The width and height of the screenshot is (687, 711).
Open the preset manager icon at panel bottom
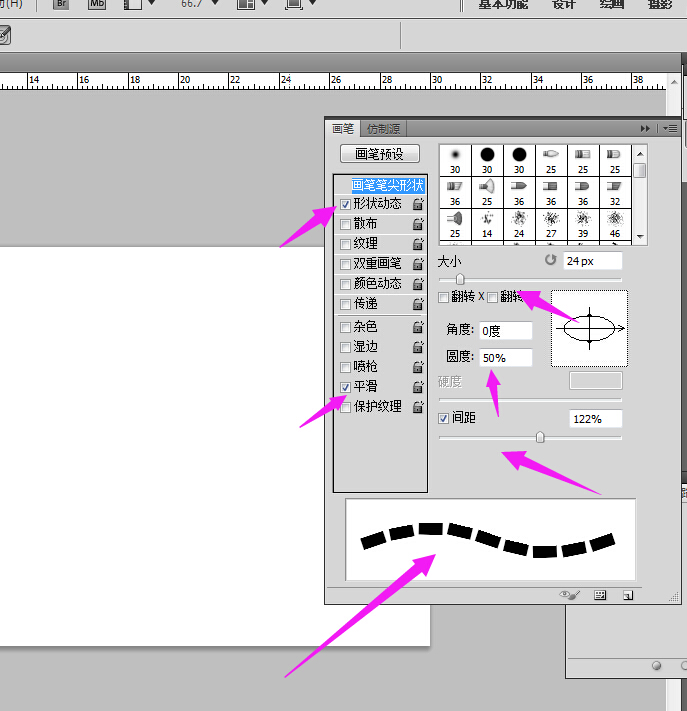599,595
